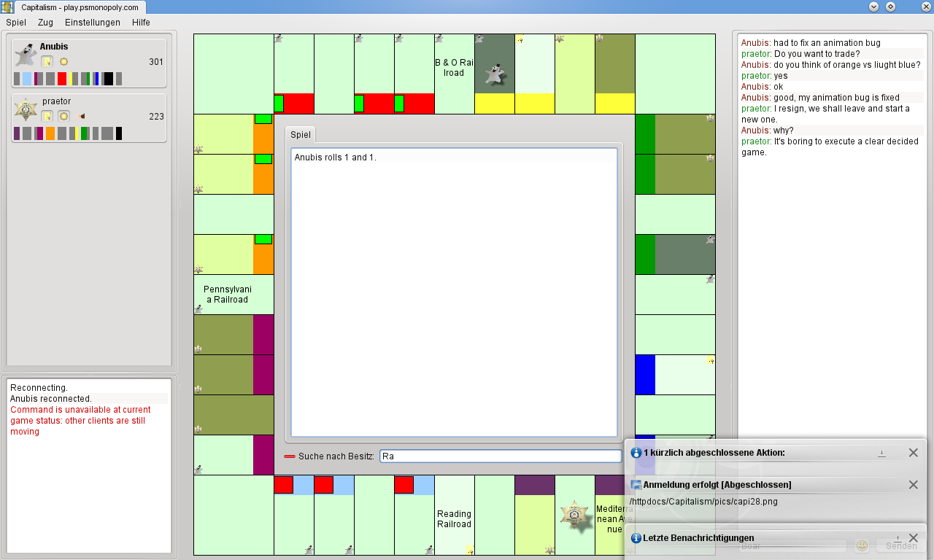
Task: Select the 'Capitalism - play.psmonopoly.com' title tab
Action: click(80, 7)
